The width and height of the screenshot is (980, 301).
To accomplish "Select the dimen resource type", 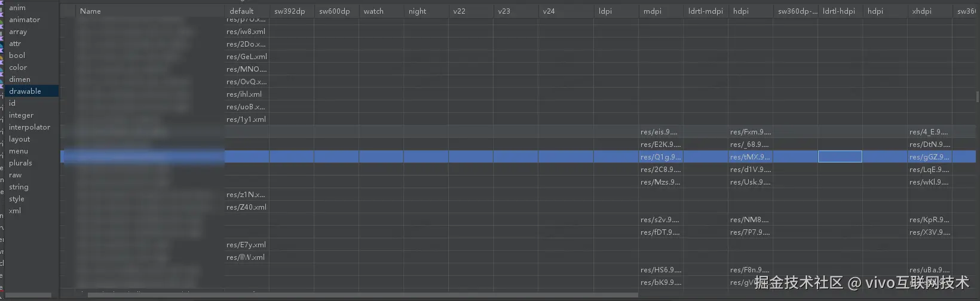I will click(20, 79).
